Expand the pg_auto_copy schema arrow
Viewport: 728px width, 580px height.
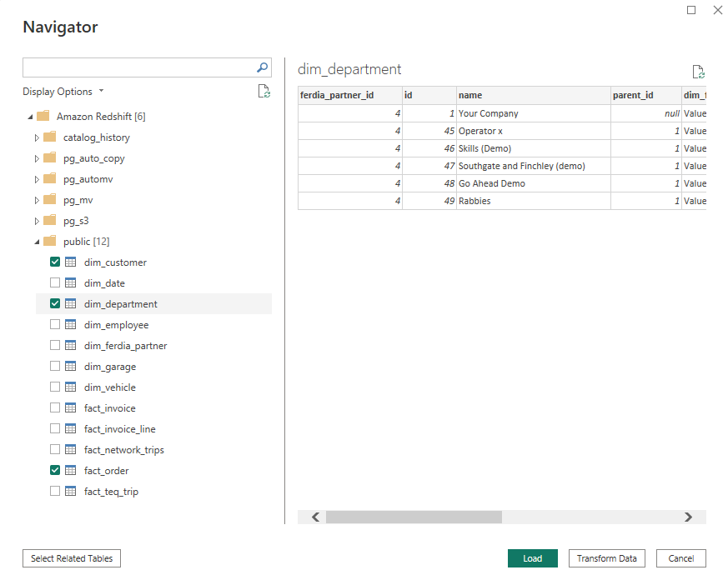point(37,158)
